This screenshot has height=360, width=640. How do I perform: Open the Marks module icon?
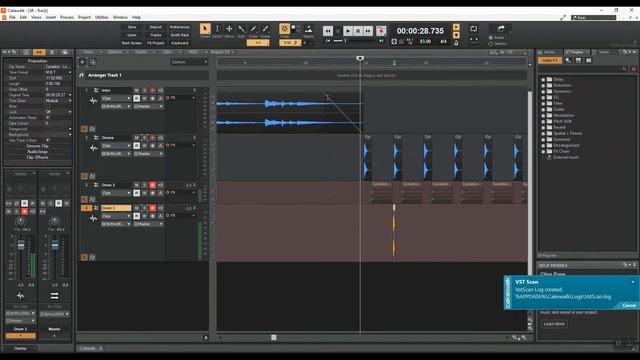coord(309,29)
